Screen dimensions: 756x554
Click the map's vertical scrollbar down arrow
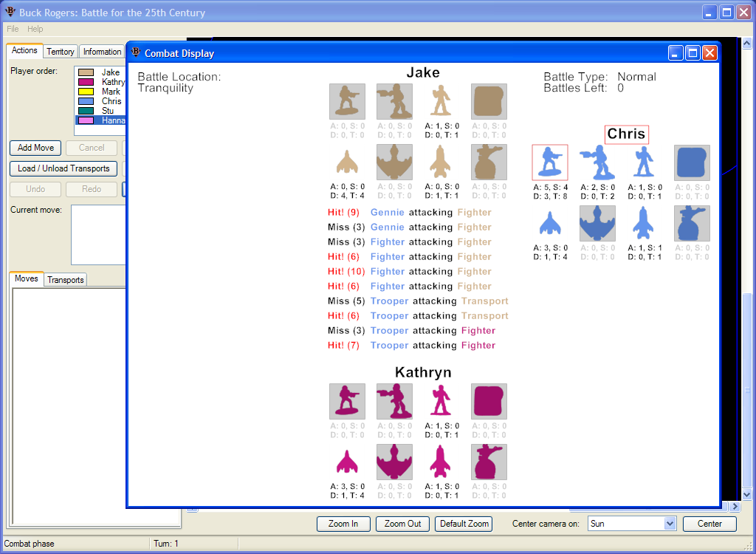[x=747, y=494]
